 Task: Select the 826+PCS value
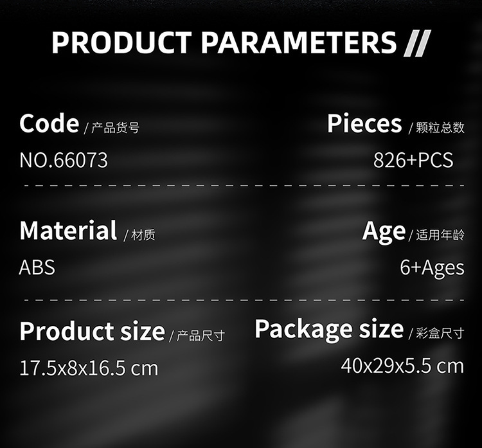pyautogui.click(x=413, y=160)
